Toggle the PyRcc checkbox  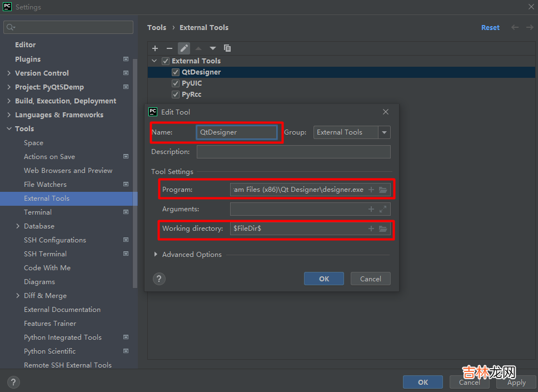tap(176, 95)
